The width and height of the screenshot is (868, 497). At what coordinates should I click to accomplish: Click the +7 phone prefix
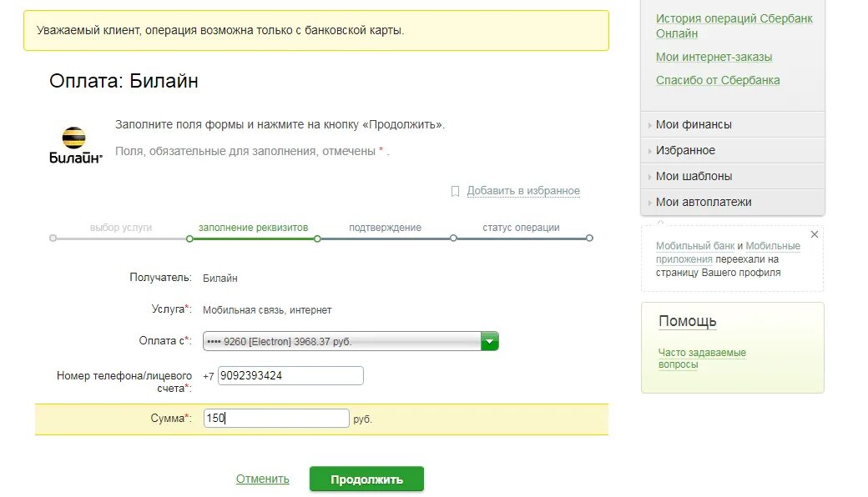pos(208,376)
